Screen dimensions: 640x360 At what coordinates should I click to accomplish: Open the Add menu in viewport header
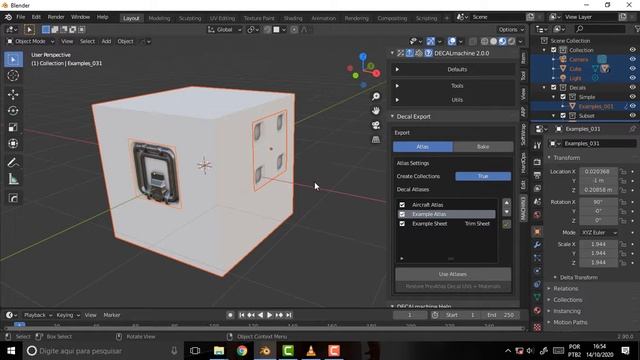[106, 41]
